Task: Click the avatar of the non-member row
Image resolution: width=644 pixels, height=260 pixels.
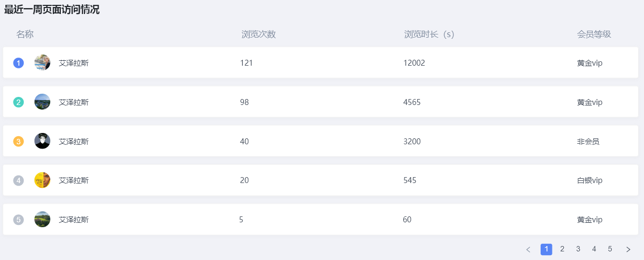Action: pos(42,141)
